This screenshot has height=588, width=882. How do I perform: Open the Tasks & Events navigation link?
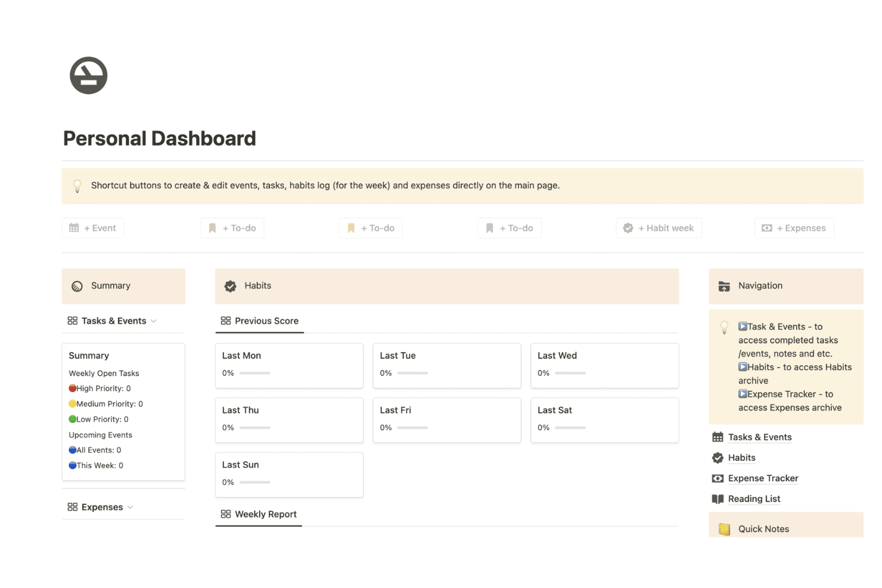coord(760,437)
